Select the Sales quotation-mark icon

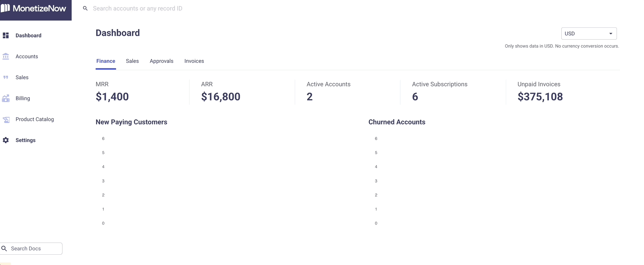tap(6, 77)
